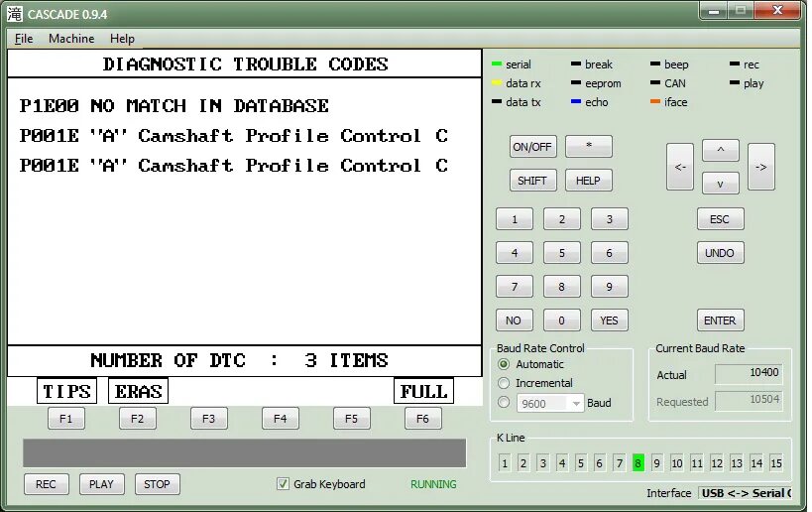Click the gray playback progress bar

245,453
